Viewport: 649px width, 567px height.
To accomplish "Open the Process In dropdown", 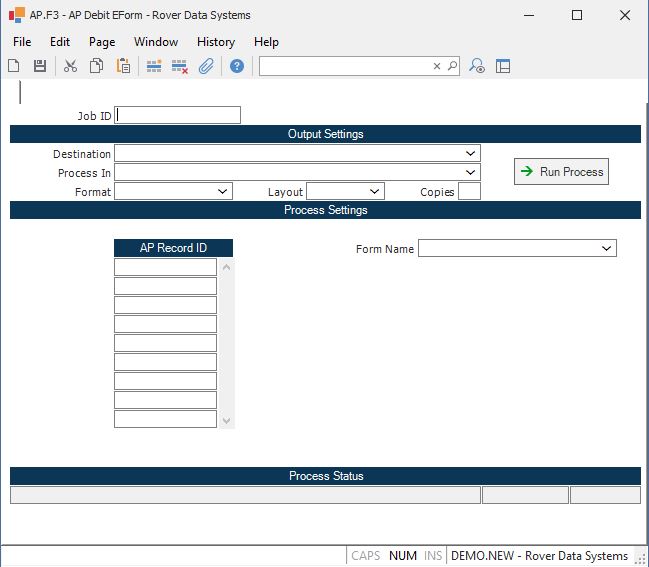I will pos(471,172).
